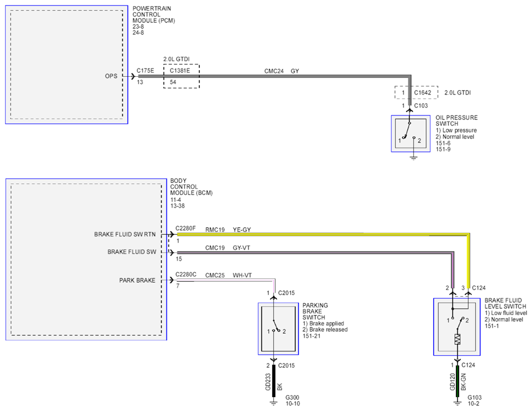Click ground symbol below oil pressure switch
This screenshot has width=532, height=411.
(413, 157)
